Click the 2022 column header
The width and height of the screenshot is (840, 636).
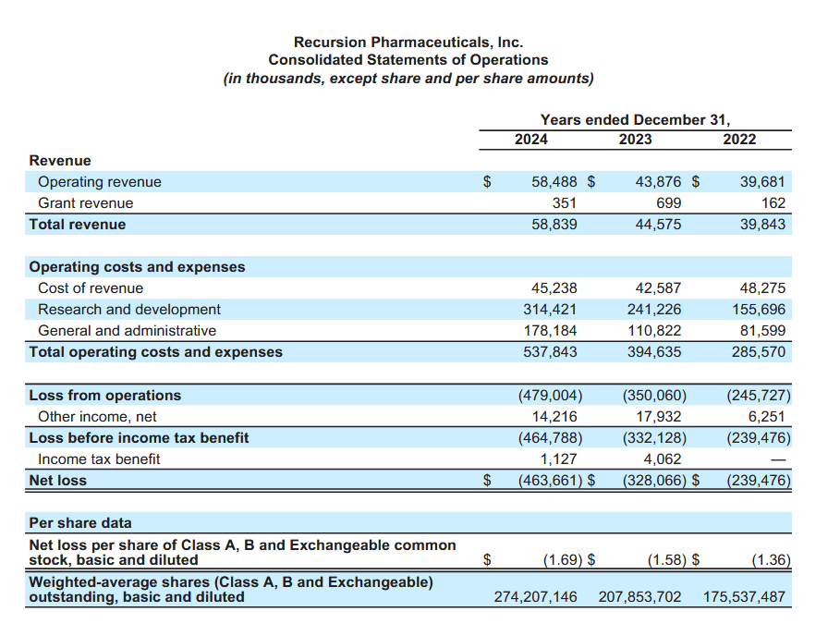tap(739, 140)
